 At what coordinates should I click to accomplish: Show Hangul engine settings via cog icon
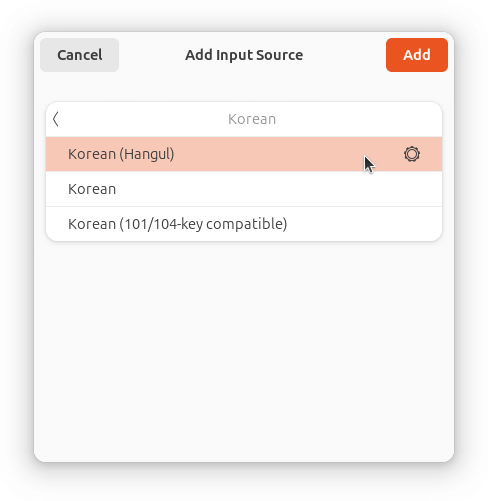click(412, 154)
